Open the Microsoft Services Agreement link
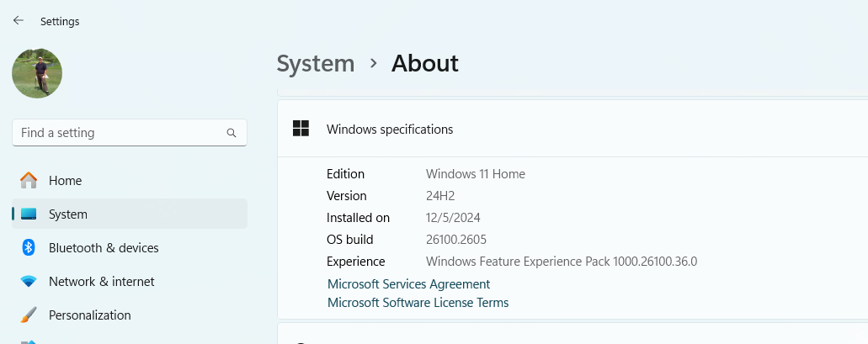This screenshot has height=344, width=868. click(408, 284)
